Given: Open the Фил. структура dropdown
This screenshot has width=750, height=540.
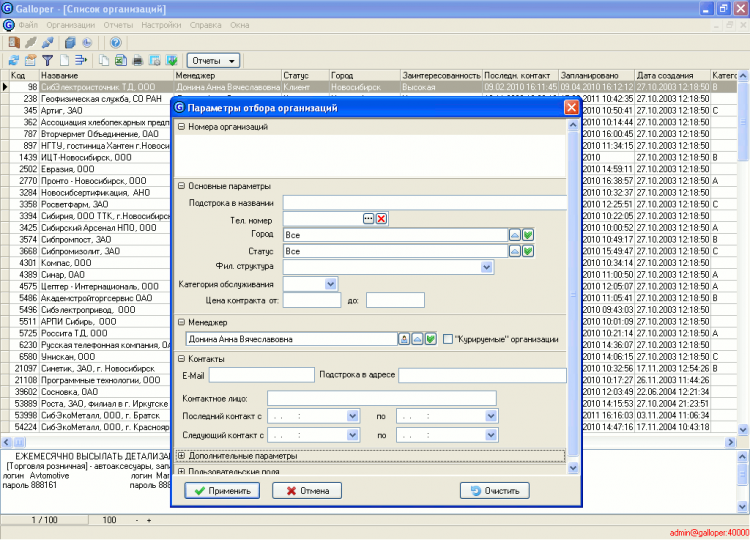Looking at the screenshot, I should click(x=488, y=267).
